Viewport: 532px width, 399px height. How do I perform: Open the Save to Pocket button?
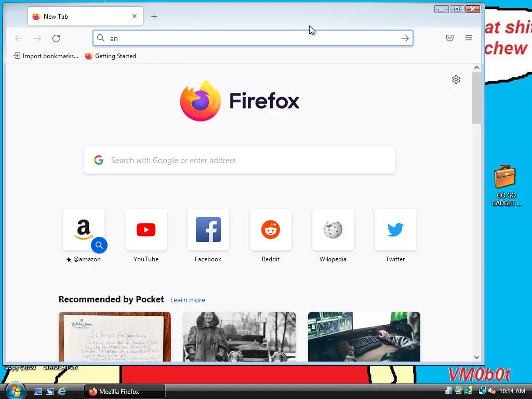pyautogui.click(x=450, y=38)
